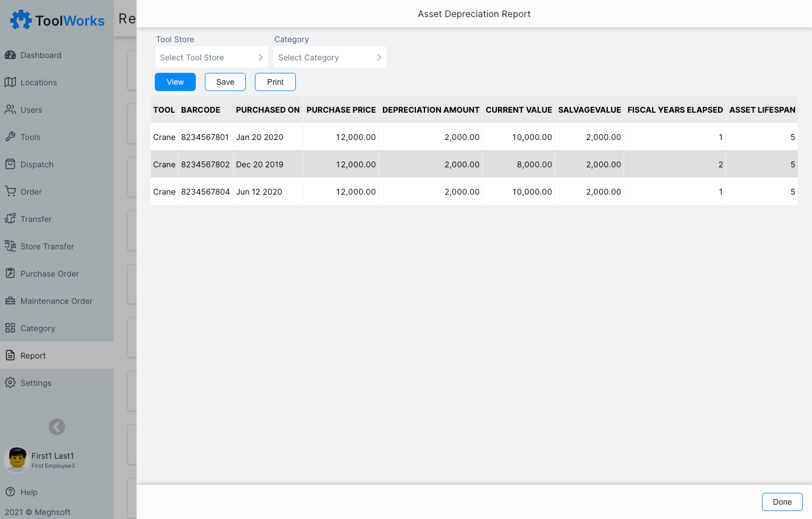Collapse the sidebar using the chevron
812x519 pixels.
pos(56,427)
